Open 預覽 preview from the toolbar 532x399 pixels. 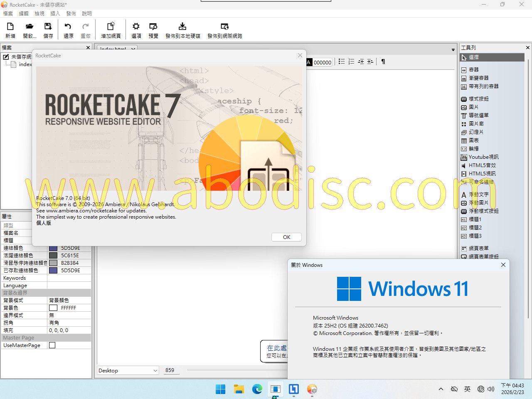[x=153, y=27]
